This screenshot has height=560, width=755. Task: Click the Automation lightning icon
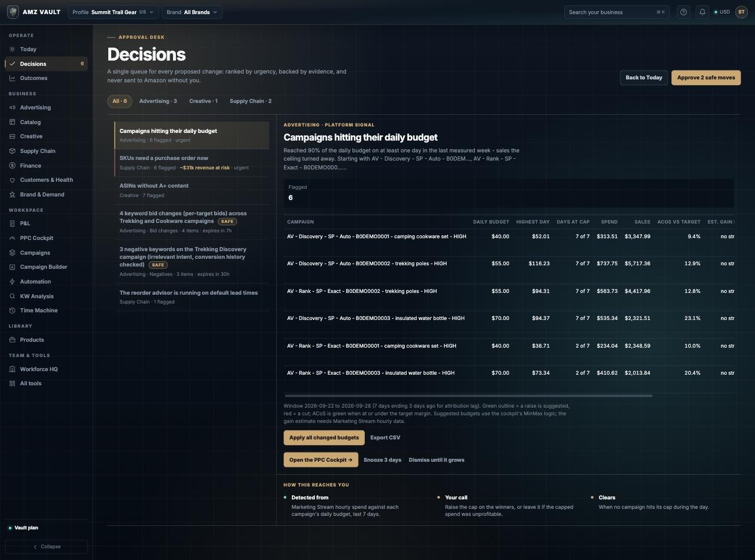(12, 282)
